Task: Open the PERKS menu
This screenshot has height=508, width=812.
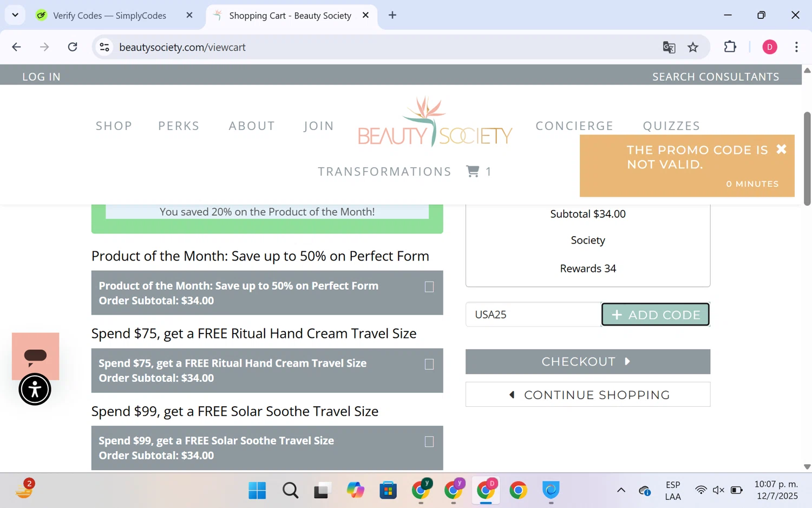Action: [179, 126]
